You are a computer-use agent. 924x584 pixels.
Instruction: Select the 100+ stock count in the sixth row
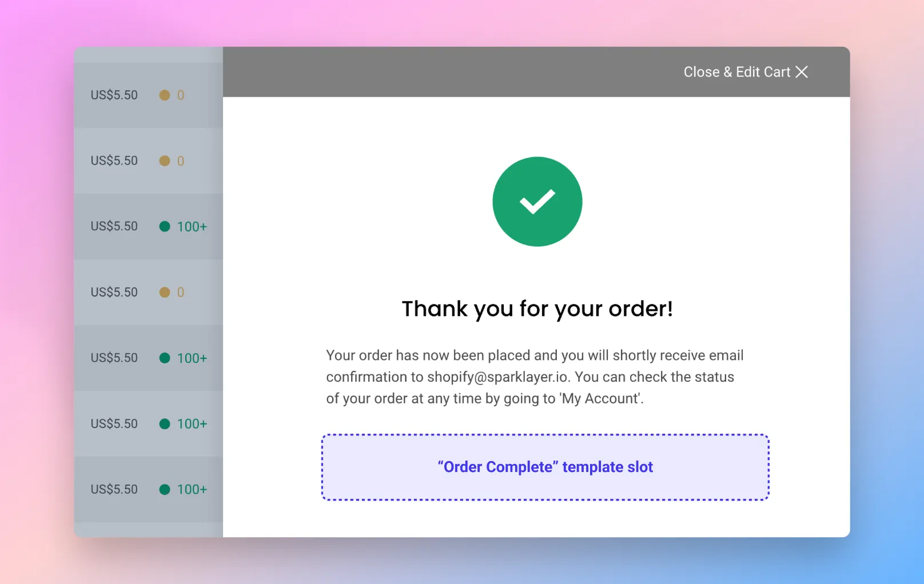192,424
